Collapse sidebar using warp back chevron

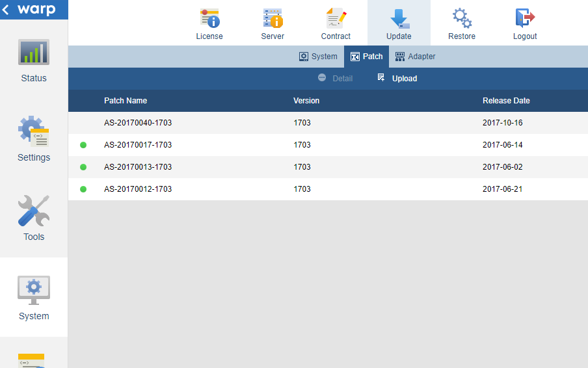click(x=7, y=10)
